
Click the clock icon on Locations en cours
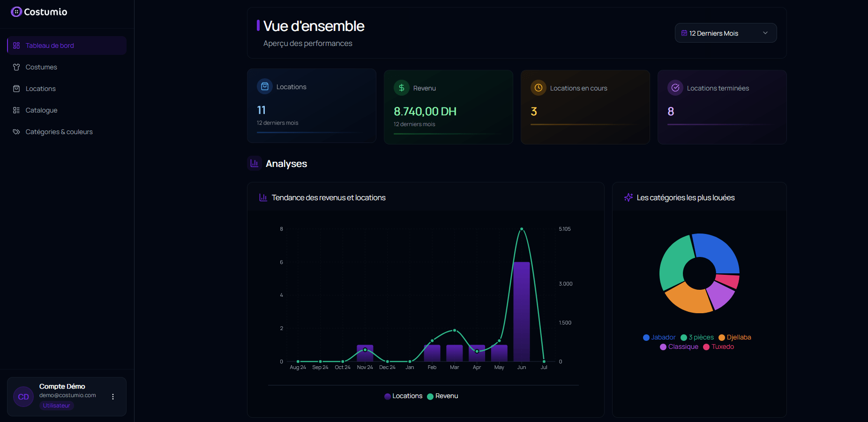click(538, 87)
